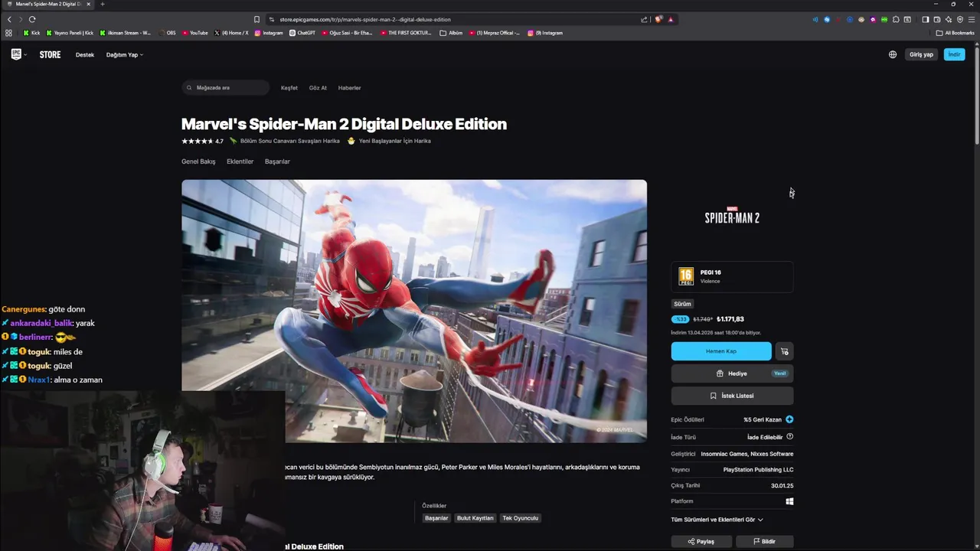
Task: Click the Hediye gift button
Action: point(732,373)
